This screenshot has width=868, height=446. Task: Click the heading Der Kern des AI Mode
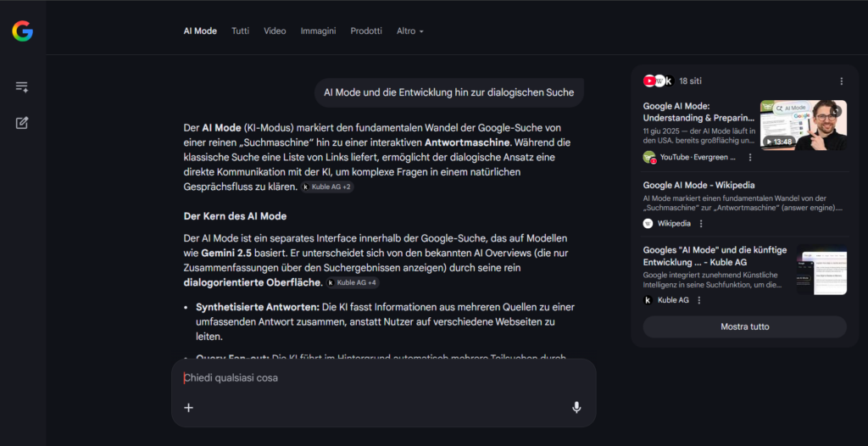(236, 216)
